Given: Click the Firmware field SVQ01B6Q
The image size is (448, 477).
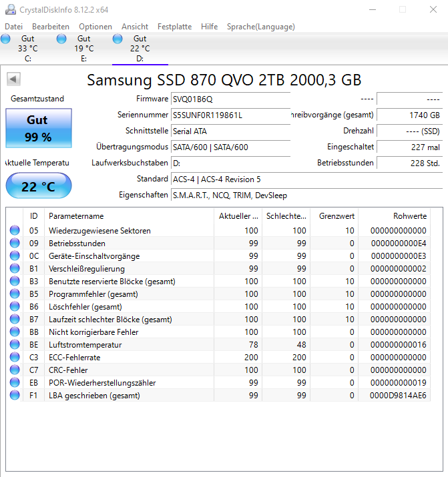Looking at the screenshot, I should 231,99.
